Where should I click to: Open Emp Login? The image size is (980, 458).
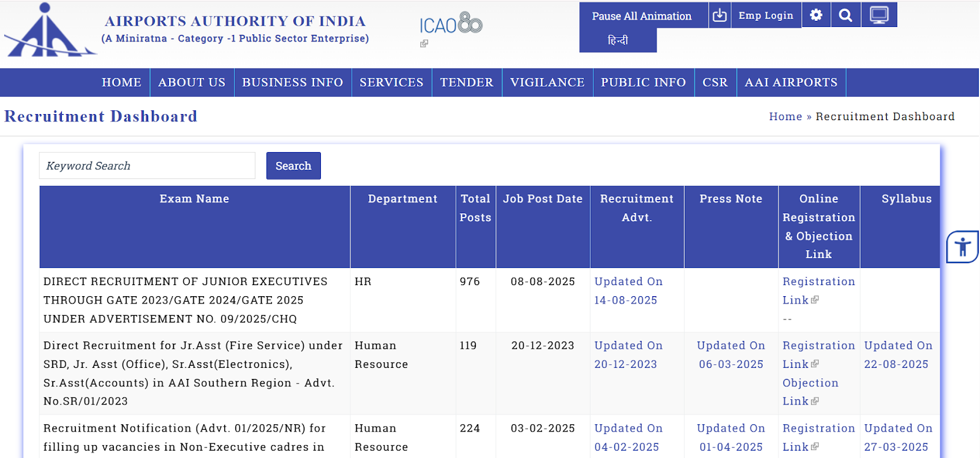coord(766,15)
